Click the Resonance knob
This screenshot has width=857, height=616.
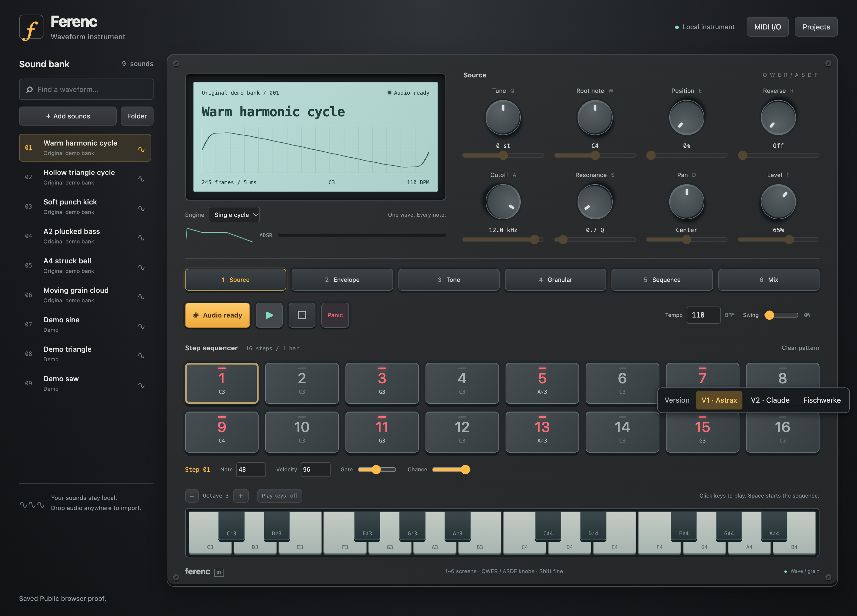coord(595,202)
